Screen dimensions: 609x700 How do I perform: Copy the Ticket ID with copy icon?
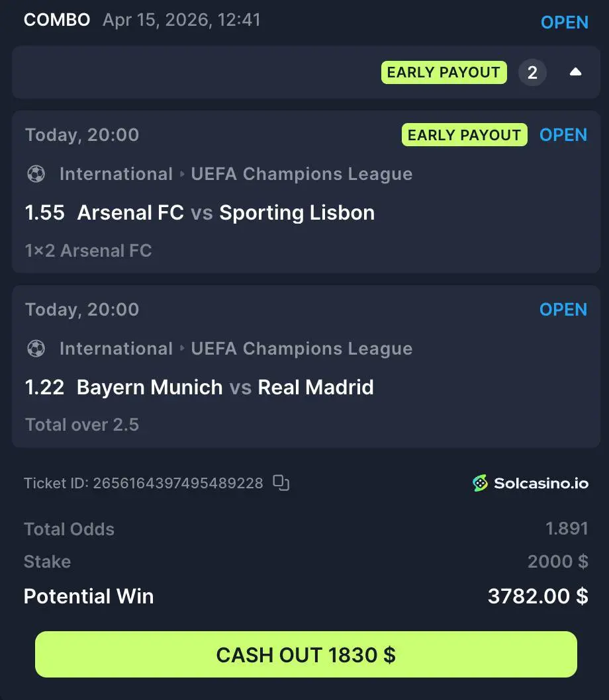pyautogui.click(x=281, y=482)
